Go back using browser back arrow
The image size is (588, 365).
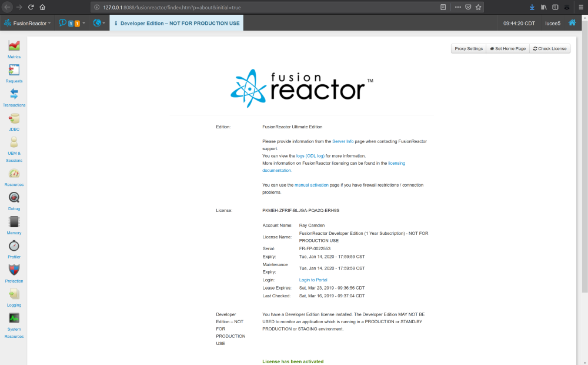coord(8,7)
